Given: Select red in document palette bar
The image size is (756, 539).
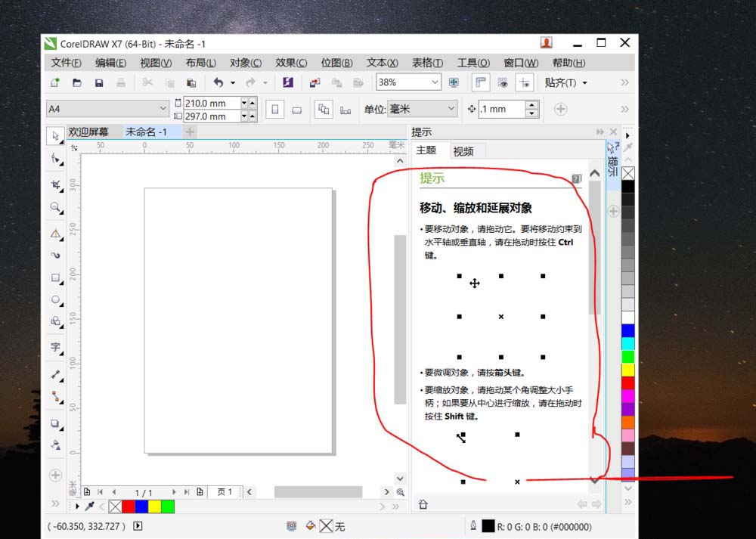Looking at the screenshot, I should tap(129, 506).
